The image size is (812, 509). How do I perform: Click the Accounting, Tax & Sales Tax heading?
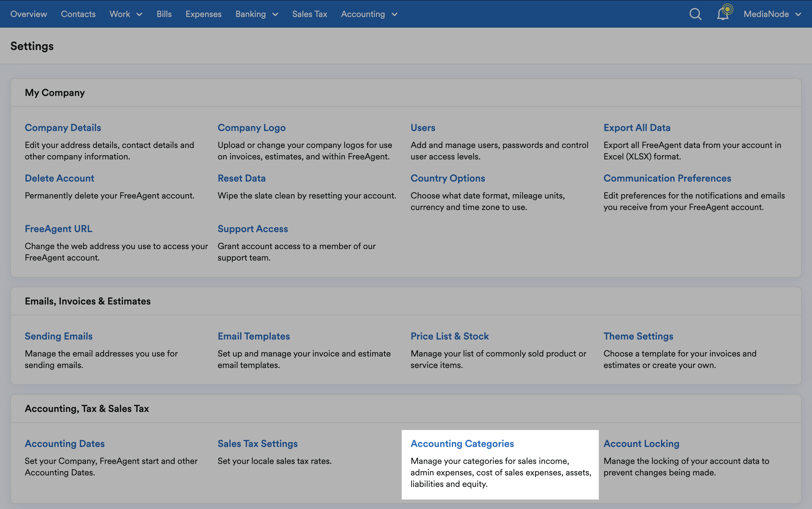tap(87, 408)
